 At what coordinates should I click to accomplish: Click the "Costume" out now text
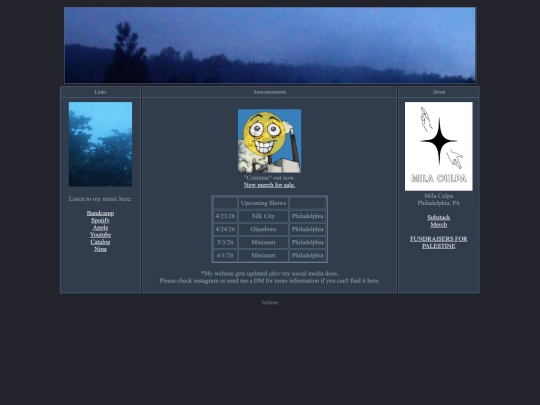pos(269,178)
